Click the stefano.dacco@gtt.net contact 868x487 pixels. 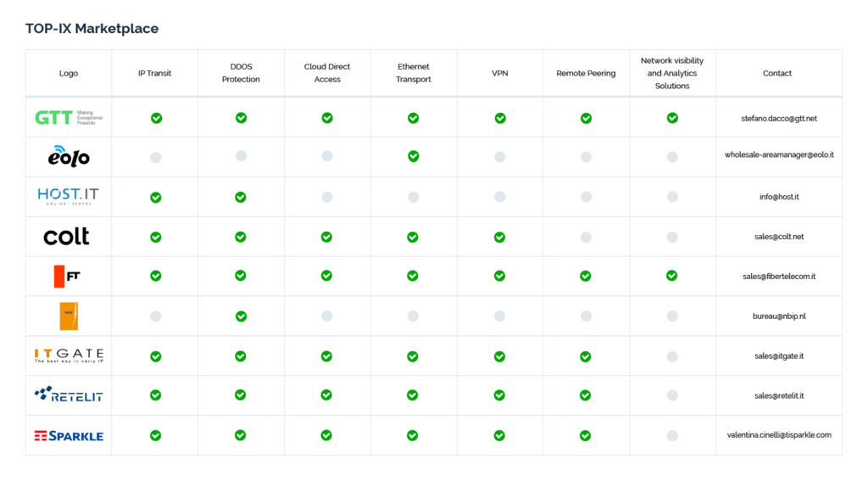click(779, 118)
